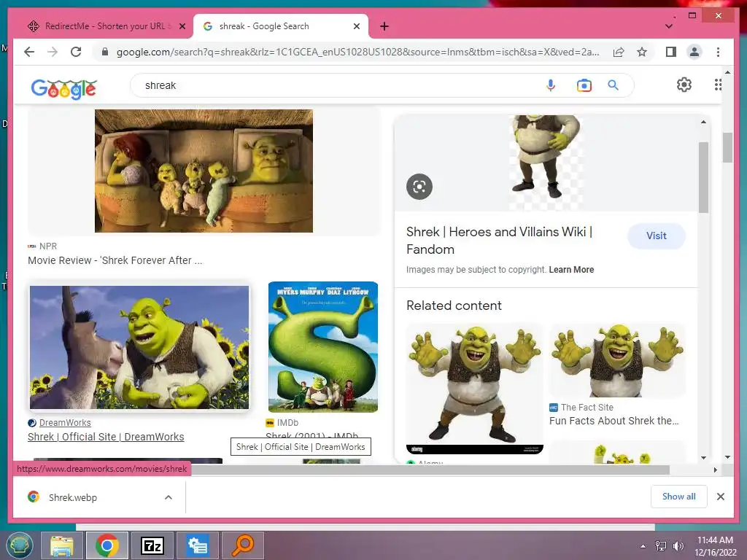Open Shrek and Donkey sunflower image
This screenshot has height=560, width=747.
point(139,347)
